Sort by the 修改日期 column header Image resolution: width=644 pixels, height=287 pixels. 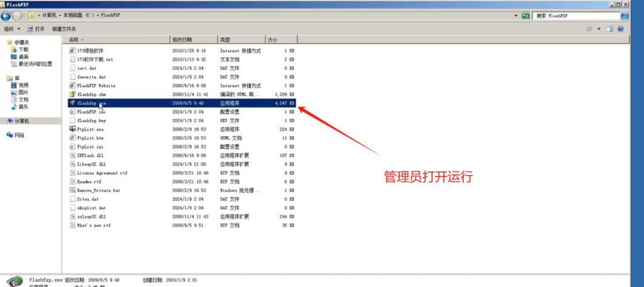click(194, 40)
